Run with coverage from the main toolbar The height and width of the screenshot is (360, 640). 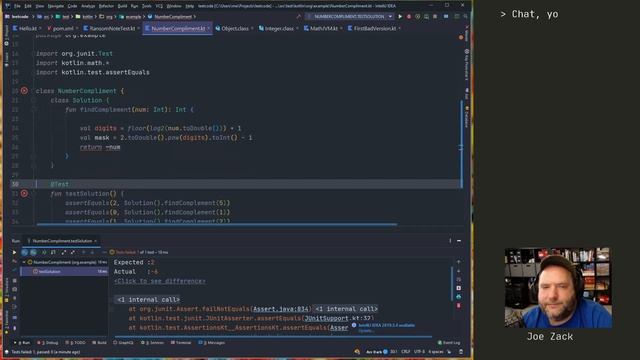[x=418, y=17]
